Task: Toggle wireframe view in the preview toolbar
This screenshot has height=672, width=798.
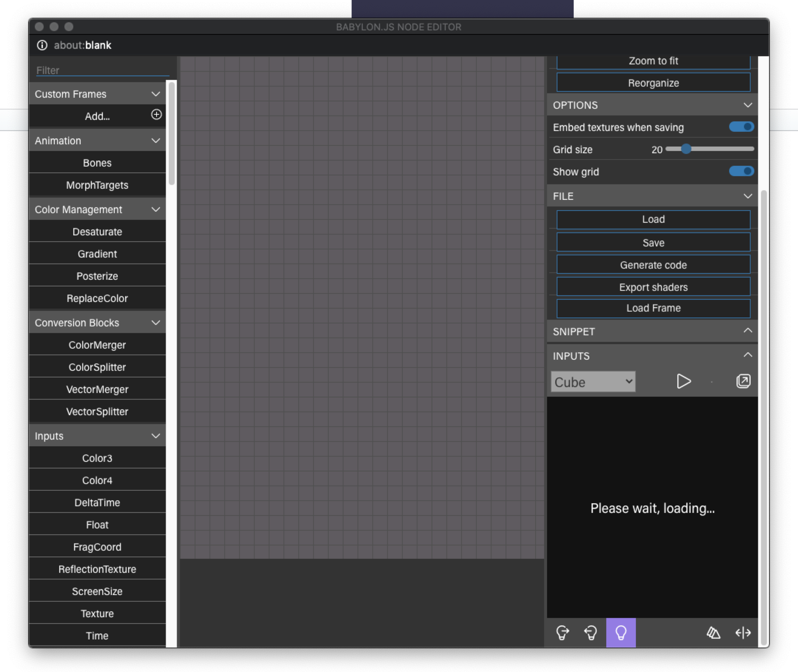Action: [x=714, y=633]
